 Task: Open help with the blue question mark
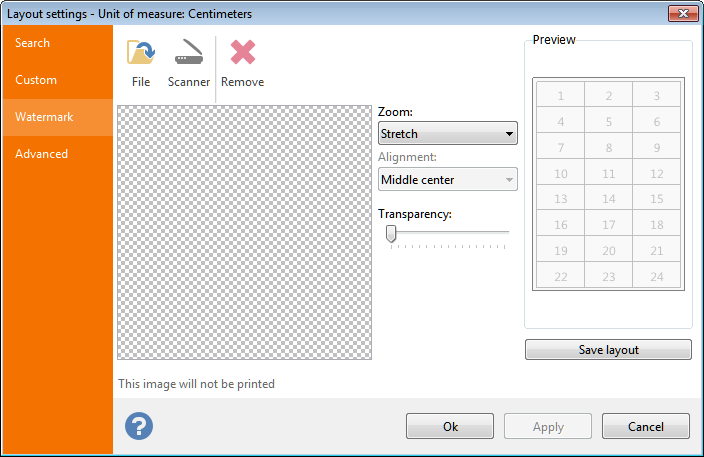tap(138, 426)
